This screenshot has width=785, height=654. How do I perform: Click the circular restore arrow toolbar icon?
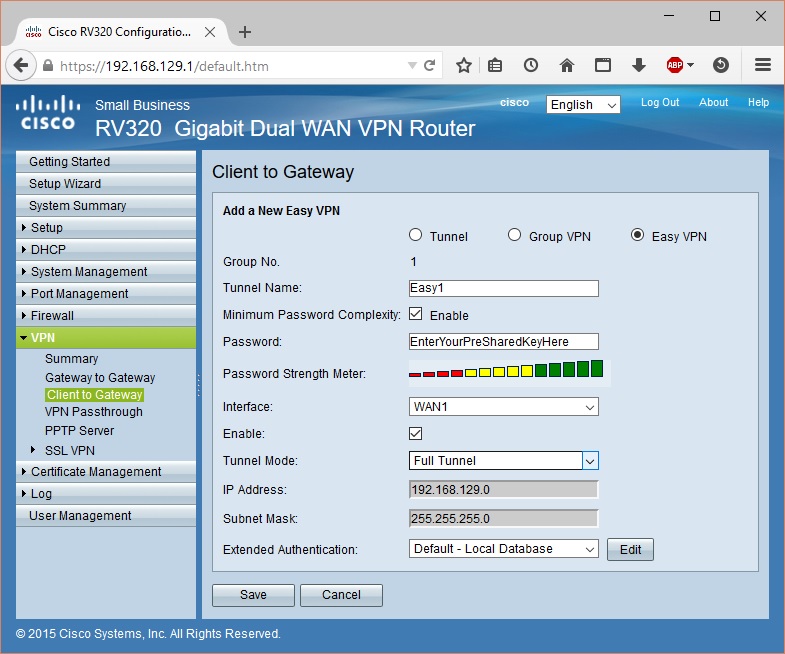720,65
